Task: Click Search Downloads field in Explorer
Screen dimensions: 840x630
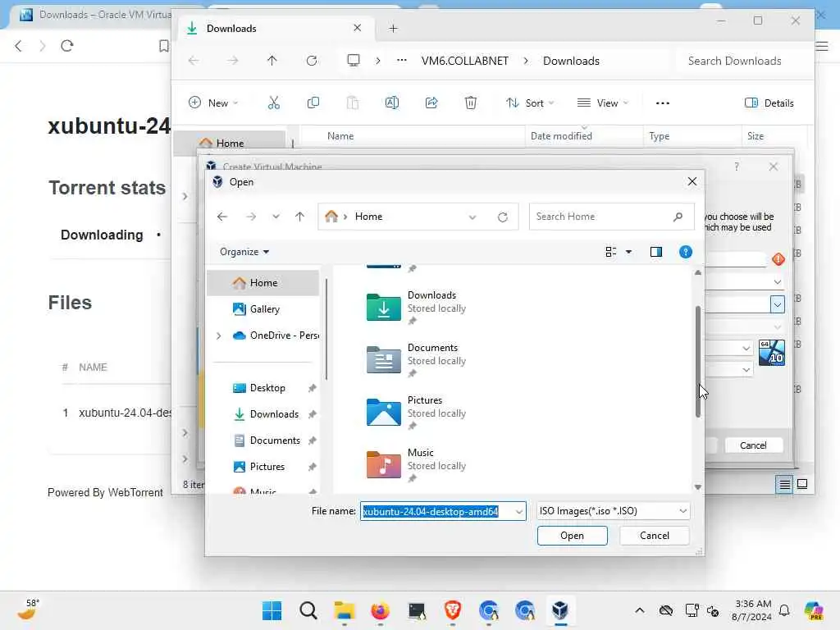Action: [x=745, y=61]
